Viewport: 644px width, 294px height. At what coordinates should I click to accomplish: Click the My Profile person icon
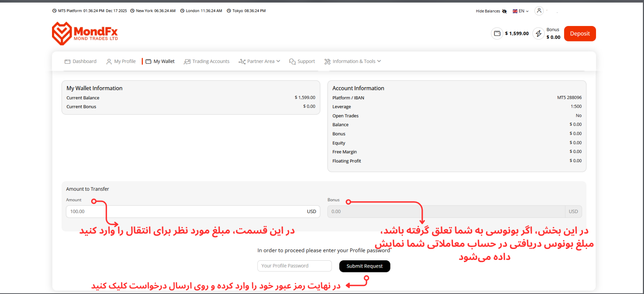pyautogui.click(x=109, y=62)
